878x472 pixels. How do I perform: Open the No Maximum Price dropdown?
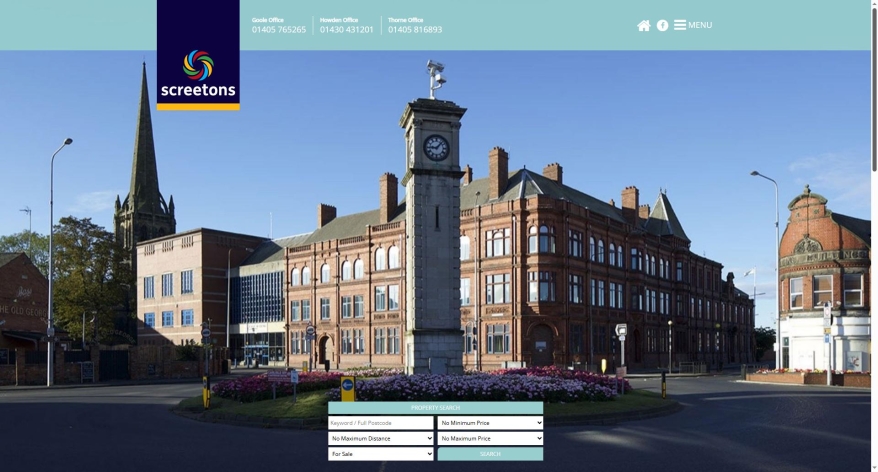[490, 438]
